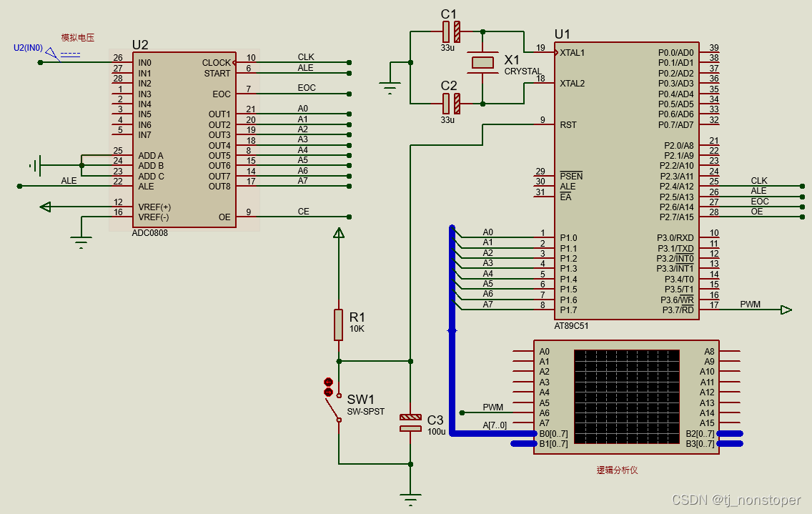Screen dimensions: 812x514
Task: Select resistor R1 symbol
Action: pyautogui.click(x=338, y=325)
